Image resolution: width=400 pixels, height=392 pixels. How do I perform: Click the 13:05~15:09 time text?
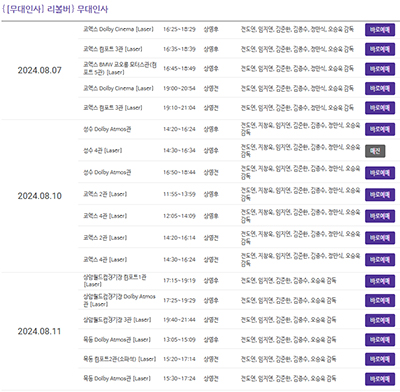[x=179, y=339]
